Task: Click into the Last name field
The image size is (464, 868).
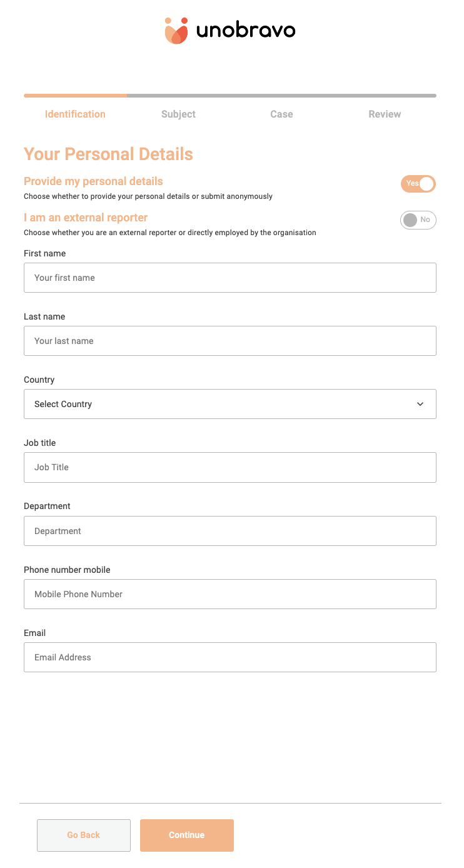Action: point(229,341)
